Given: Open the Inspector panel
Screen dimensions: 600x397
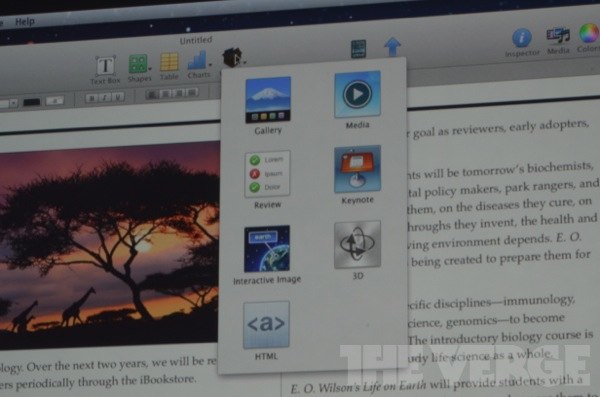Looking at the screenshot, I should pos(522,42).
